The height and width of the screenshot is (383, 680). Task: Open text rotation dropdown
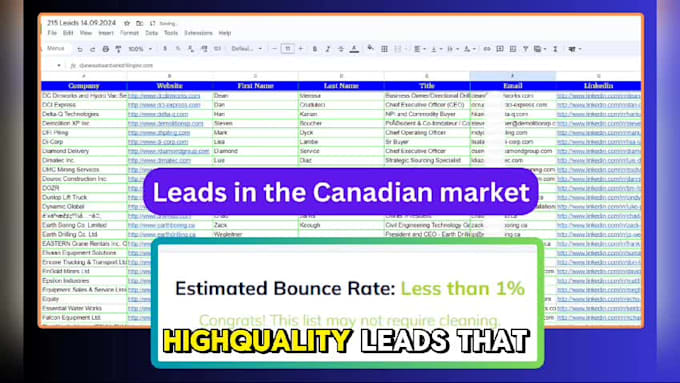469,49
